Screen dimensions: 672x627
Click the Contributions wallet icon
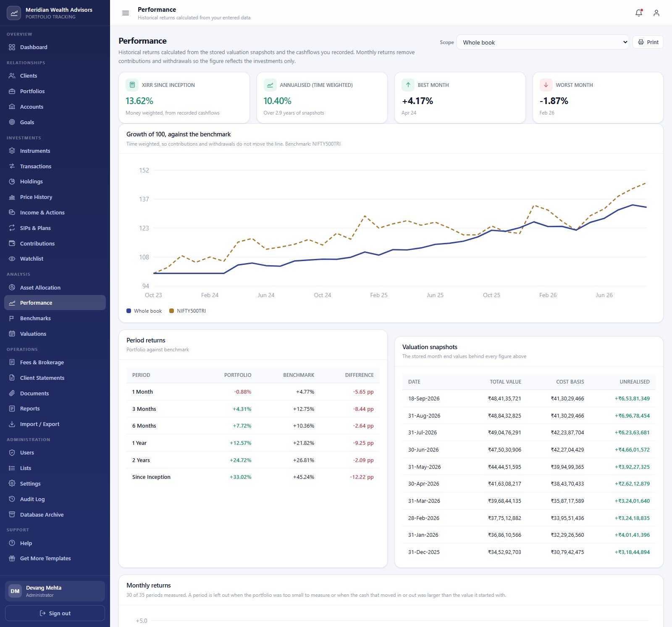pos(12,243)
